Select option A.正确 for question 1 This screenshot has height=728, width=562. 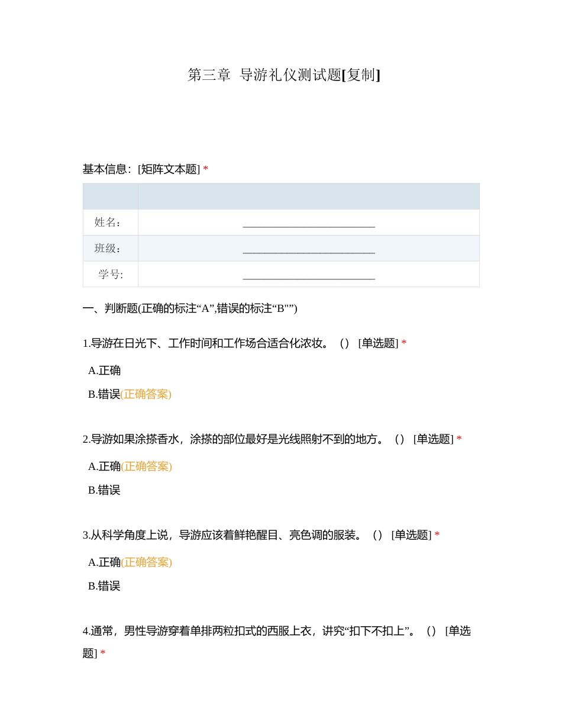[105, 371]
